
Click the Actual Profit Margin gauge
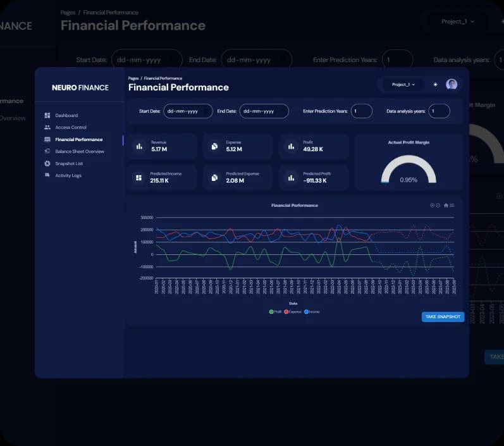tap(409, 170)
